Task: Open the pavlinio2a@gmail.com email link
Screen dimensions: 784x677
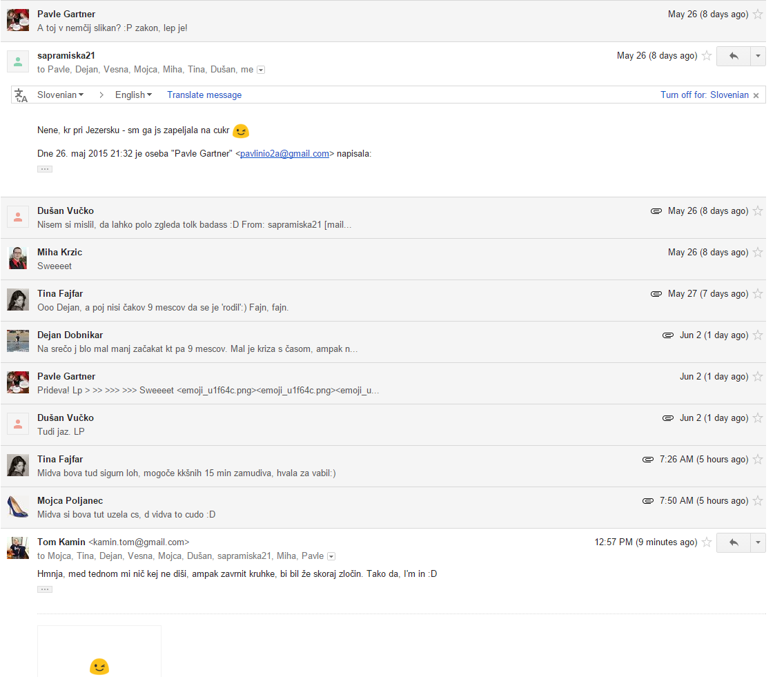Action: [x=284, y=153]
